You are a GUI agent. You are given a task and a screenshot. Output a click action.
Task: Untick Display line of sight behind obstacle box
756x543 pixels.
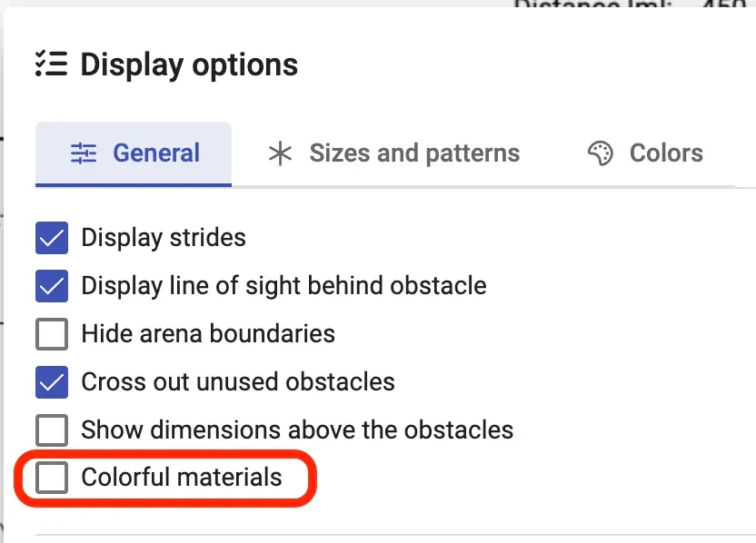(x=52, y=286)
